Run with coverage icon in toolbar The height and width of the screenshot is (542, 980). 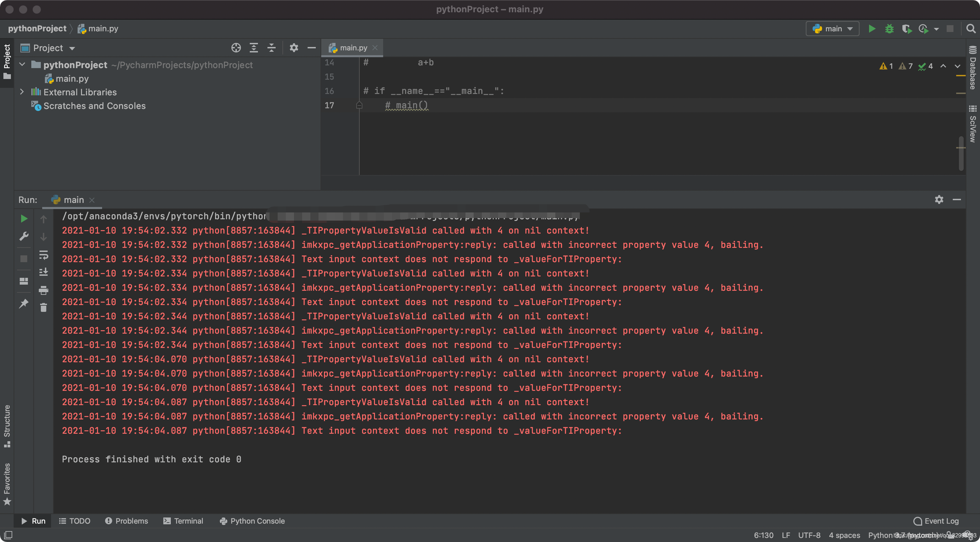point(906,29)
